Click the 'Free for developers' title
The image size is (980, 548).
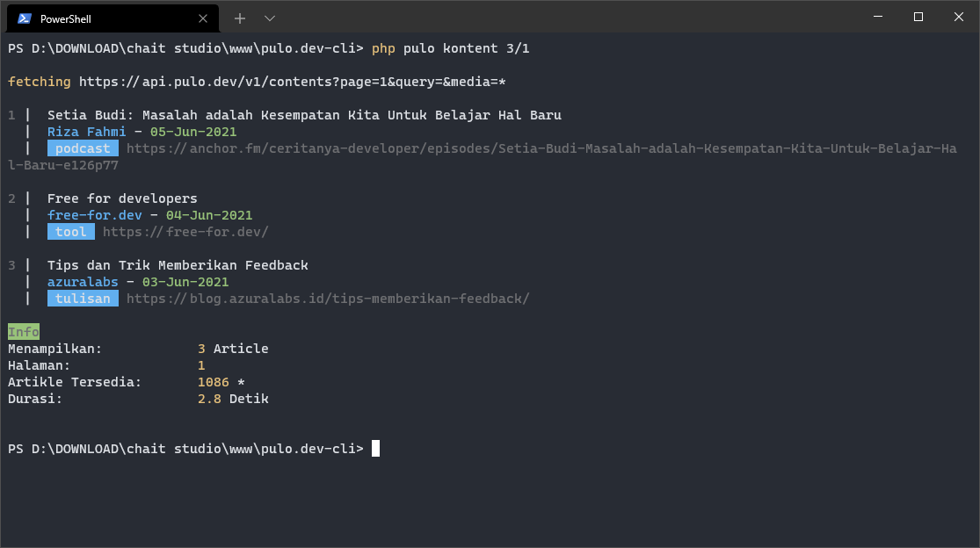pyautogui.click(x=122, y=198)
